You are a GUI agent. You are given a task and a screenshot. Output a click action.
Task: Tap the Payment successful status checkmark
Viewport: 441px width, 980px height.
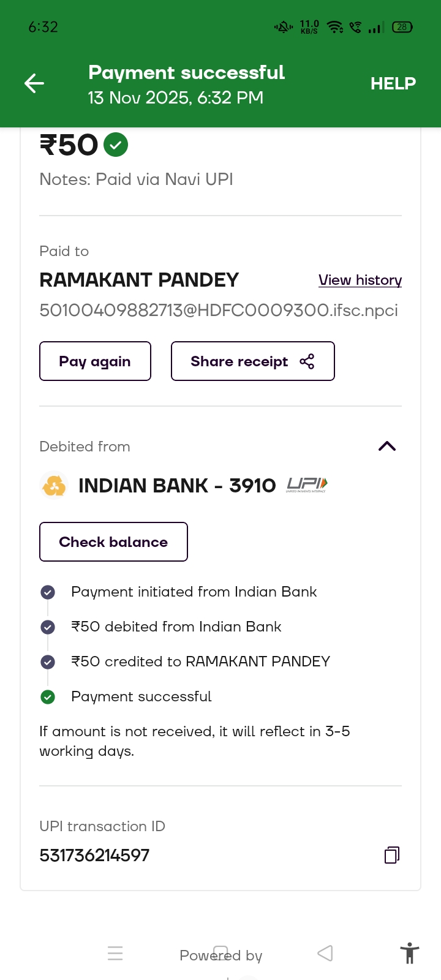pos(48,697)
